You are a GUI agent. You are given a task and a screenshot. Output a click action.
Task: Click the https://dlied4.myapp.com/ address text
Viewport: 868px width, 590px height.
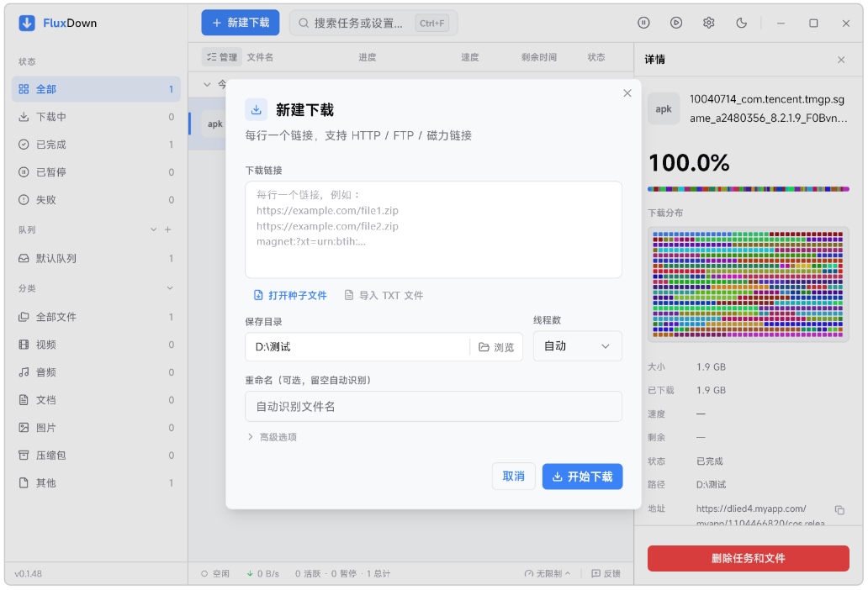point(750,508)
